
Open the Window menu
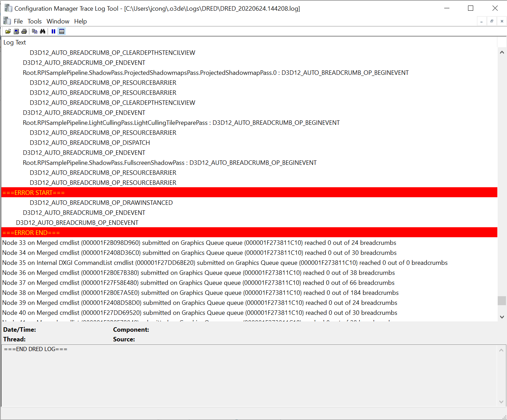pyautogui.click(x=58, y=21)
